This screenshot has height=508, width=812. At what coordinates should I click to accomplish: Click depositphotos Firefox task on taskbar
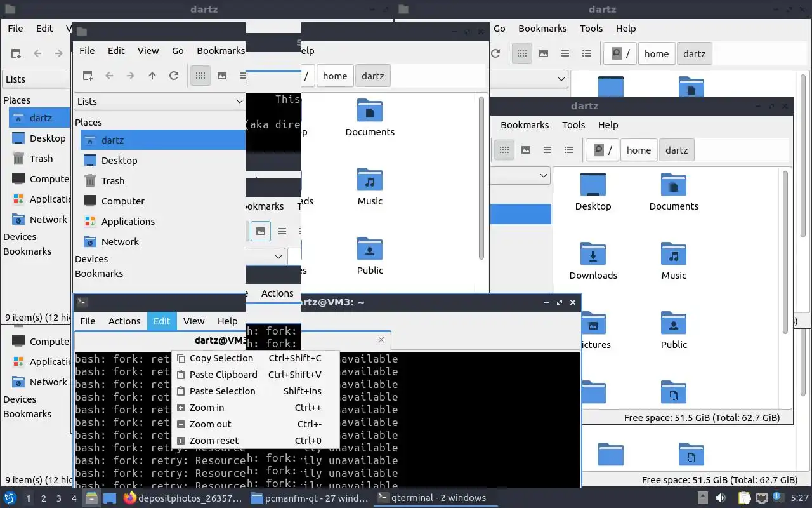click(183, 498)
